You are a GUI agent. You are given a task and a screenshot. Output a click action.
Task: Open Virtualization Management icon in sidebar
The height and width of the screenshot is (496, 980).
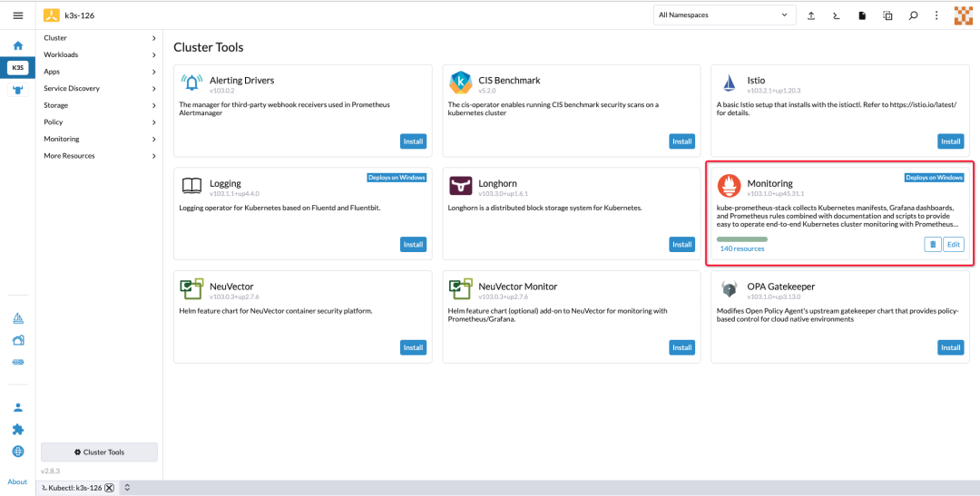18,363
